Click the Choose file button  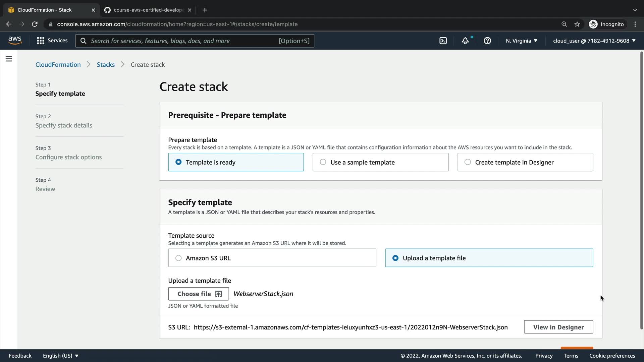click(199, 294)
